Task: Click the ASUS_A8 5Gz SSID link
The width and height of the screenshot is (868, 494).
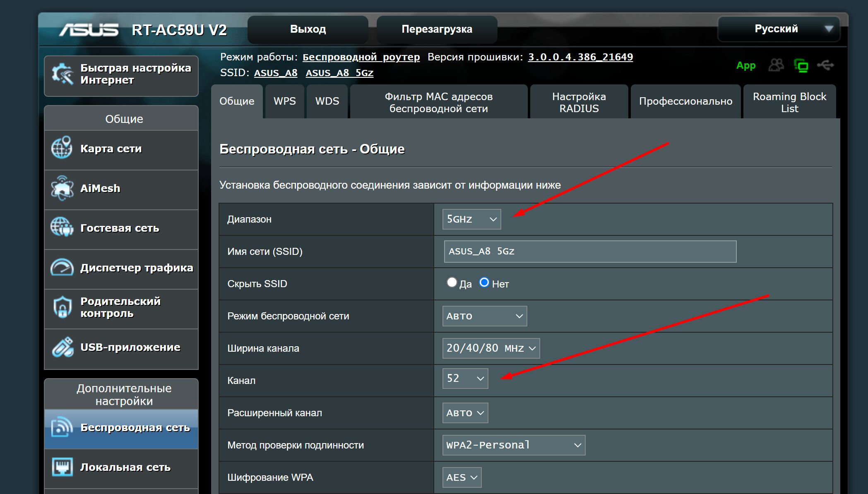Action: click(339, 73)
